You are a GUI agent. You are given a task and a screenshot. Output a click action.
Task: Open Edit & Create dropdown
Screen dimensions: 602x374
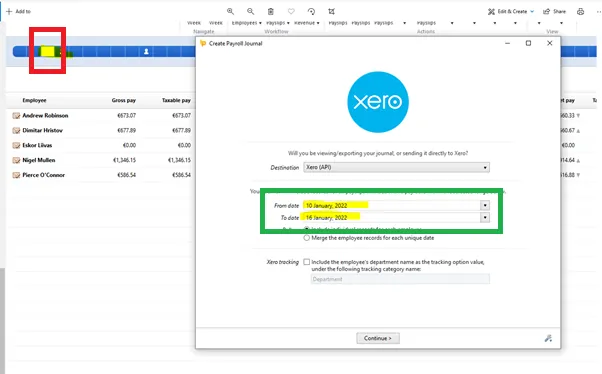point(511,12)
